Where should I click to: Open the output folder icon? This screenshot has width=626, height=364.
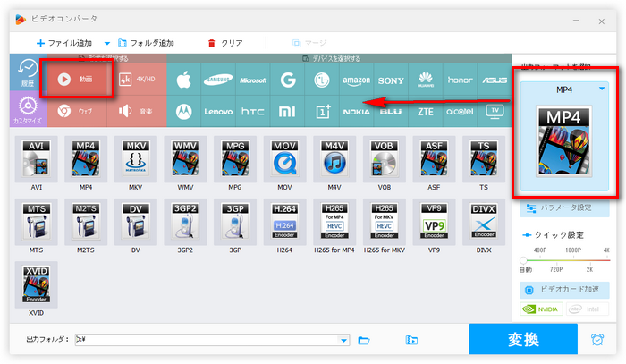click(x=364, y=340)
